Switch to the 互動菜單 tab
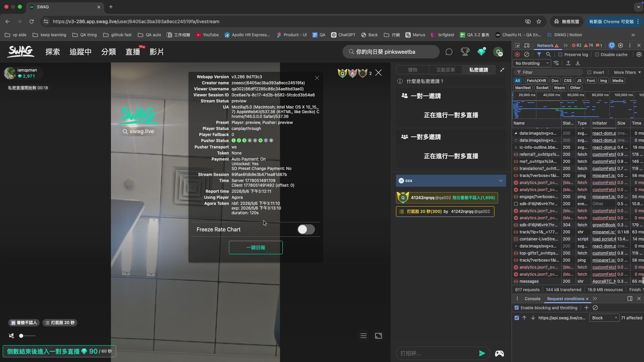 445,70
